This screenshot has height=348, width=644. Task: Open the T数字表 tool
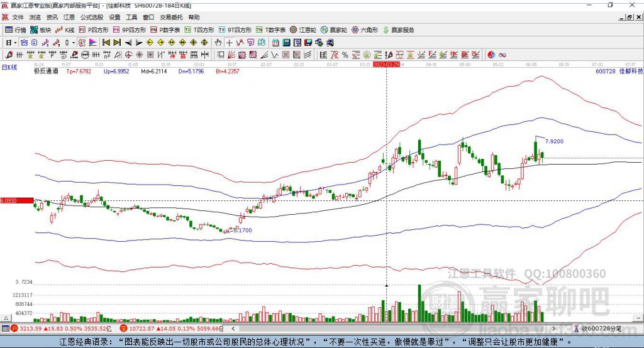pyautogui.click(x=270, y=30)
